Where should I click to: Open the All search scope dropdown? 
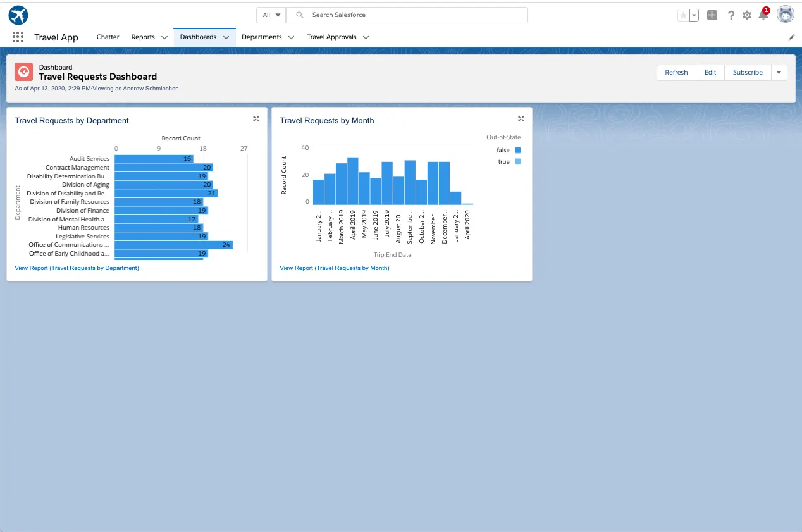pyautogui.click(x=271, y=15)
